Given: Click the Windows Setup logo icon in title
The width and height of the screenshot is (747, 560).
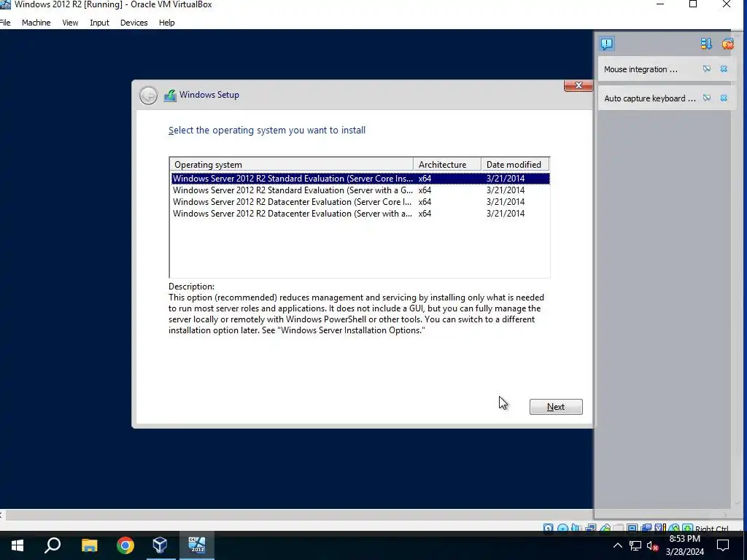Looking at the screenshot, I should coord(170,96).
